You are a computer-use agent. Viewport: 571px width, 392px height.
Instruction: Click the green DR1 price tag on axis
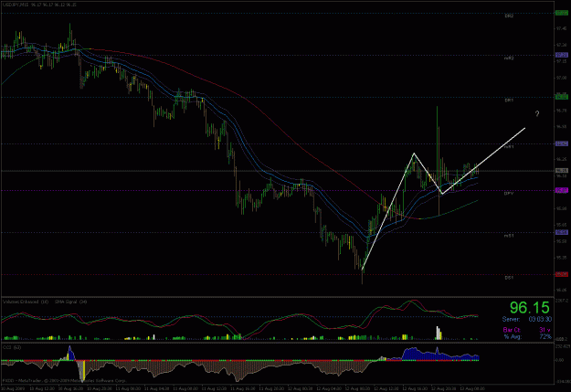562,97
